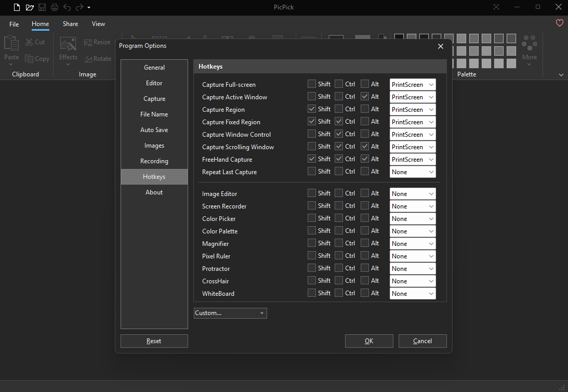Enable Shift for Capture Full-screen hotkey

(312, 84)
